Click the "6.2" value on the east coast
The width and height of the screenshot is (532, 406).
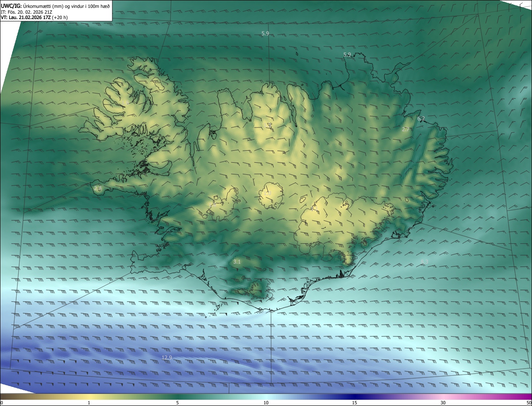click(421, 119)
